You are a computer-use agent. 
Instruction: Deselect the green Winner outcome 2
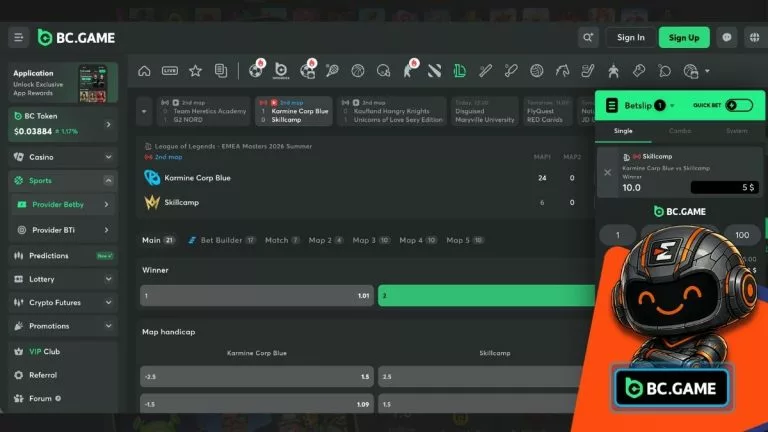(x=486, y=296)
